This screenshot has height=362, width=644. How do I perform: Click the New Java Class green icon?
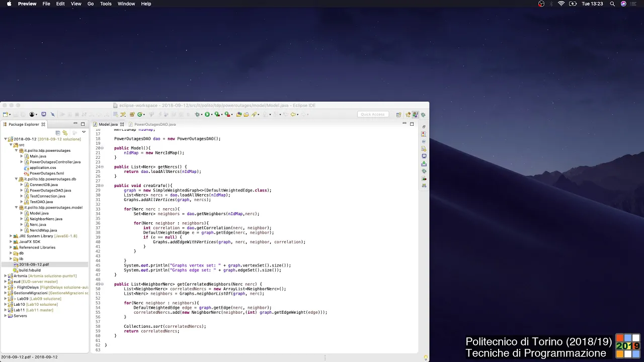(x=140, y=115)
